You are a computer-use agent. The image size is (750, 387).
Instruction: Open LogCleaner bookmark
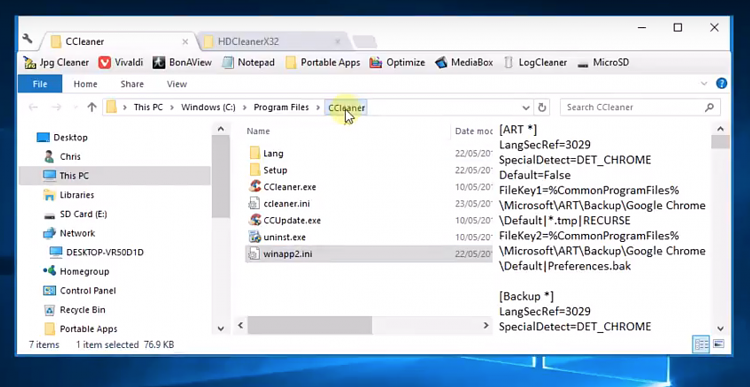click(x=535, y=63)
